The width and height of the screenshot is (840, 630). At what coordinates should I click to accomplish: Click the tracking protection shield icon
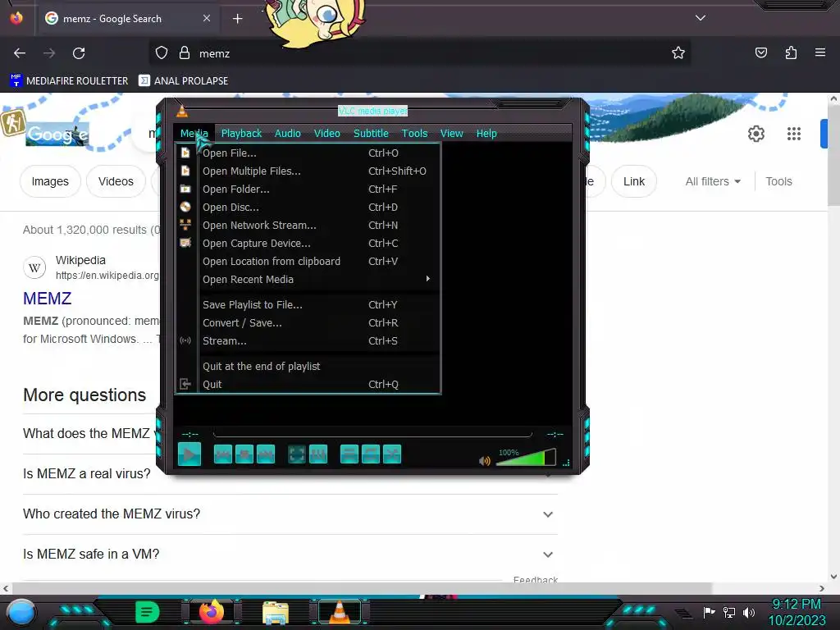[x=162, y=53]
